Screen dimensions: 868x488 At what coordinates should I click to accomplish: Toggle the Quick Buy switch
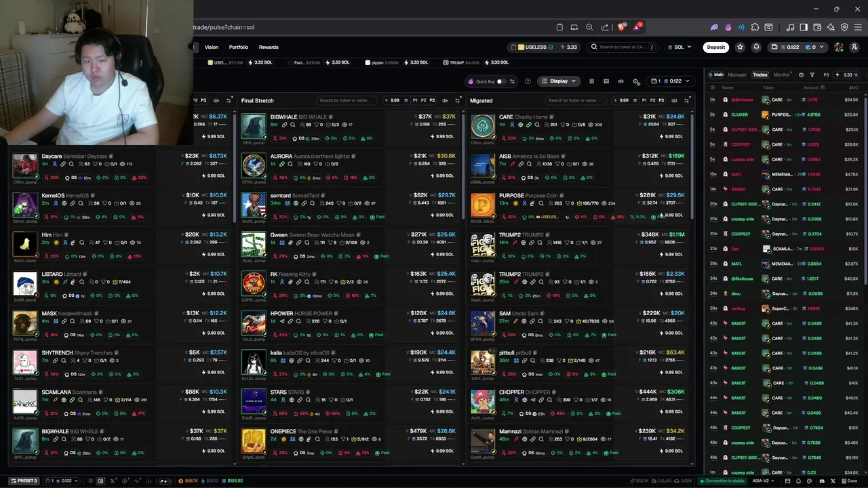pos(500,81)
